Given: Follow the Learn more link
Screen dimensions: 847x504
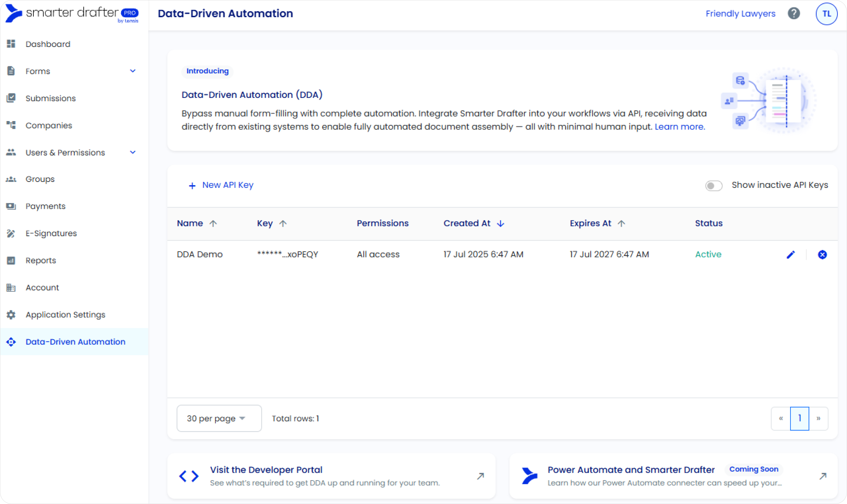Looking at the screenshot, I should (x=680, y=127).
